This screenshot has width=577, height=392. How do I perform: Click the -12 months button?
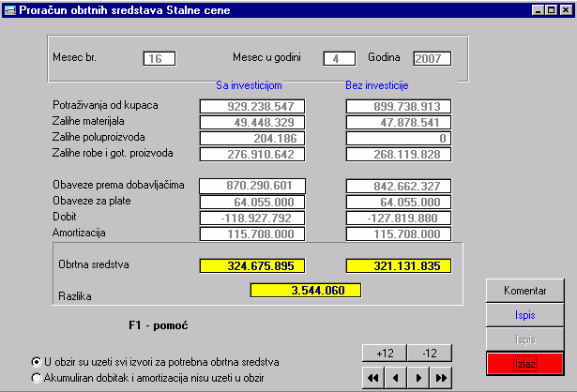point(430,354)
